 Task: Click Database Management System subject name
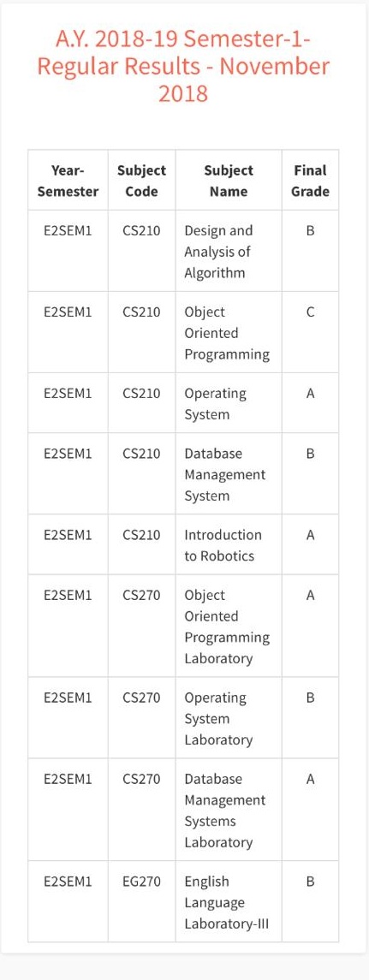click(224, 474)
